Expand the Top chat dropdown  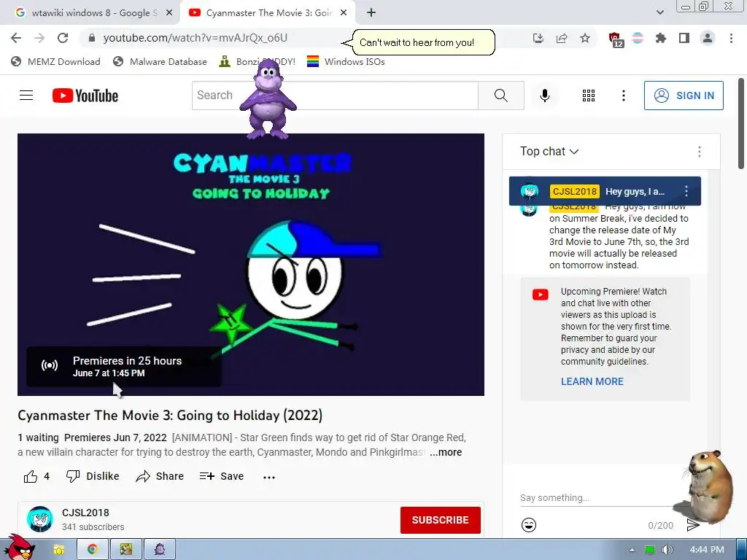549,152
